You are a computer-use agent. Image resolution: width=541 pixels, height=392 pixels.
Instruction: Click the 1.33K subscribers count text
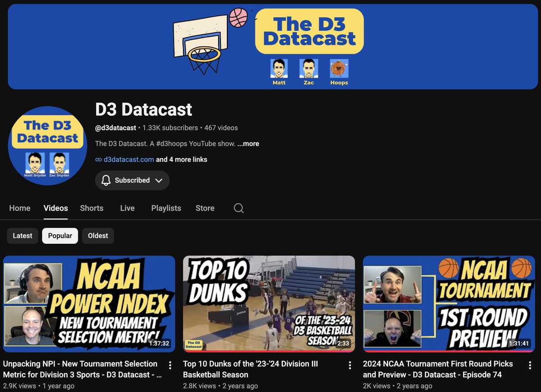click(170, 128)
